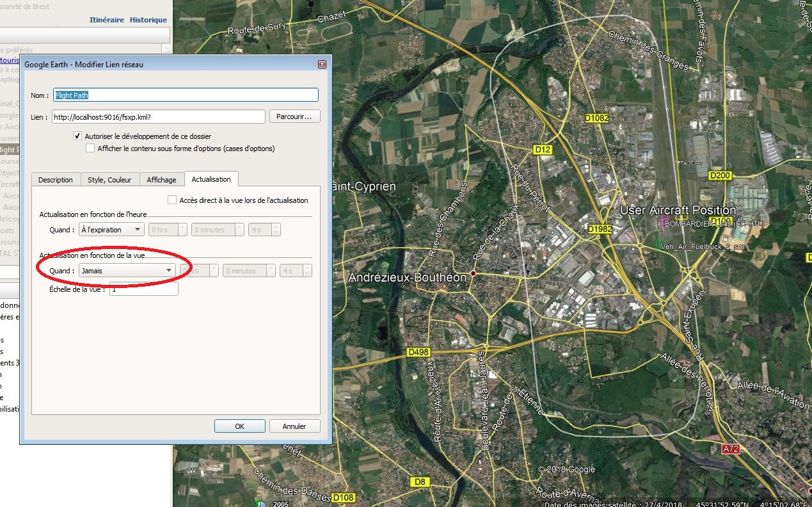This screenshot has width=812, height=507.
Task: Check 'Accès direct à la vue lors de l'actualisation'
Action: pos(171,200)
